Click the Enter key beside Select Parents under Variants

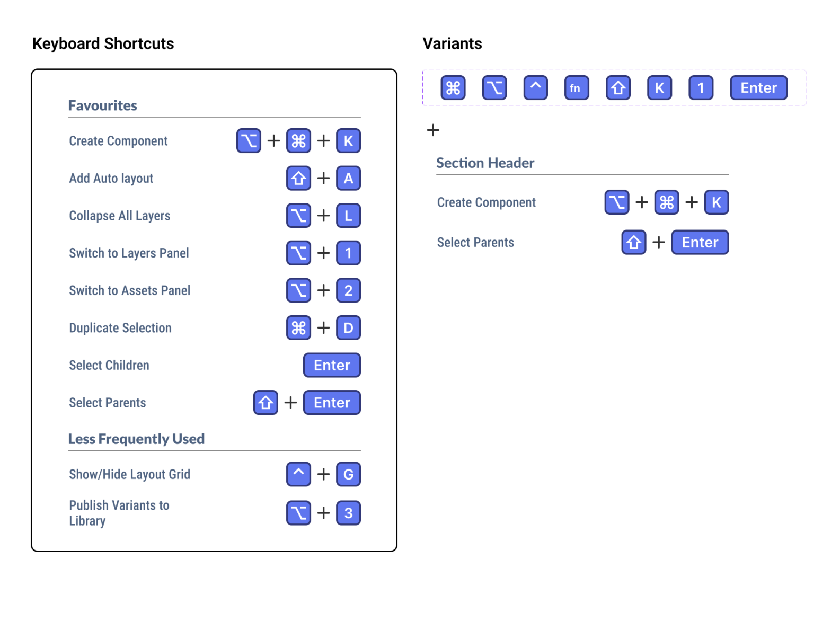click(700, 242)
